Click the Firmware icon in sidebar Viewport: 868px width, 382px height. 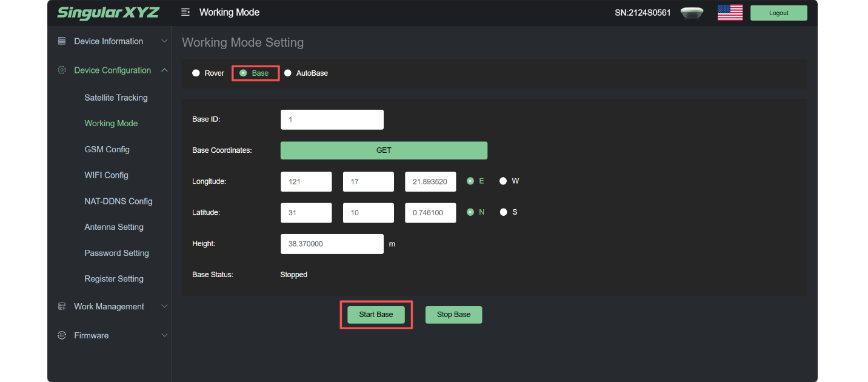point(61,335)
